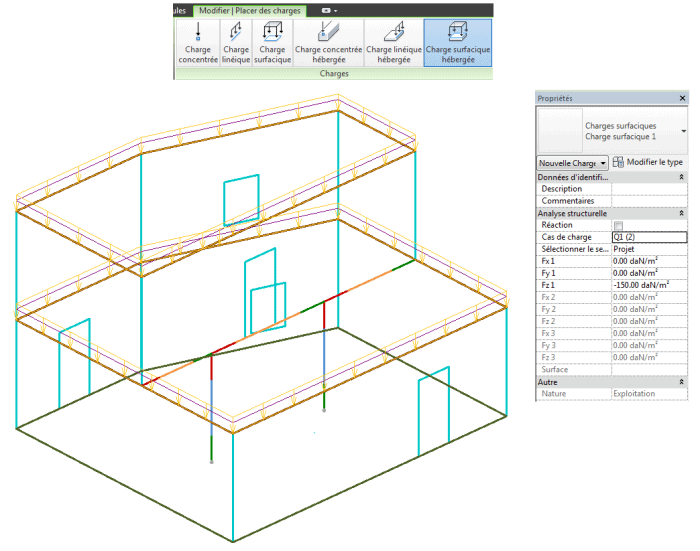Viewport: 700px width, 551px height.
Task: Open the Charges surfaciques type selector
Action: pyautogui.click(x=684, y=130)
